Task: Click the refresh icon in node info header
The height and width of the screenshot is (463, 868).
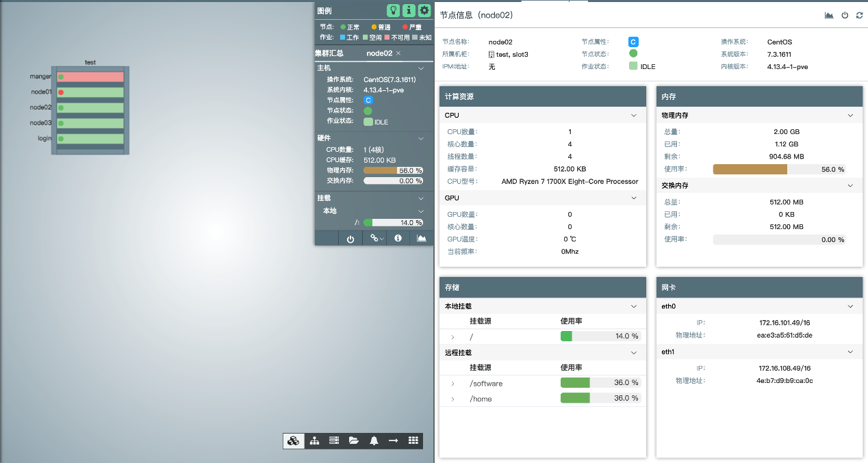Action: pyautogui.click(x=859, y=15)
